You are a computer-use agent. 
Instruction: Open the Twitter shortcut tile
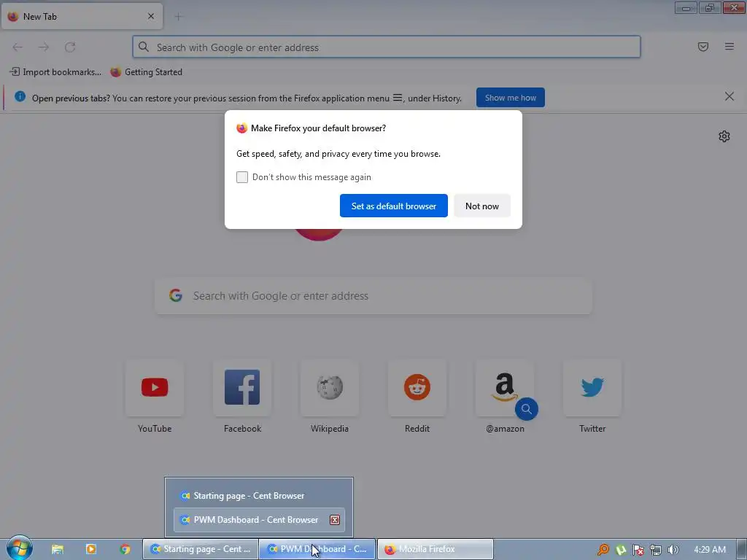tap(592, 388)
